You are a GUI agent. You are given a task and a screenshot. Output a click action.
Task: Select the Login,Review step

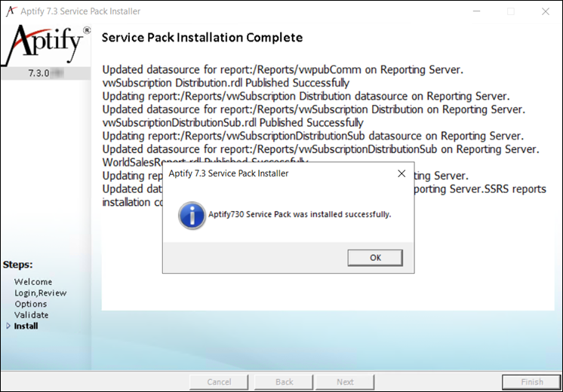[41, 293]
